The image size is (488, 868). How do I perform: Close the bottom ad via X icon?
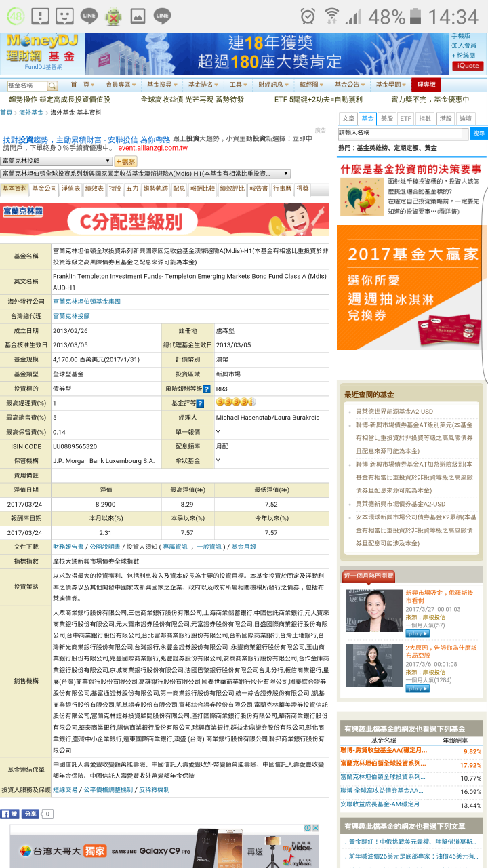pos(315,828)
